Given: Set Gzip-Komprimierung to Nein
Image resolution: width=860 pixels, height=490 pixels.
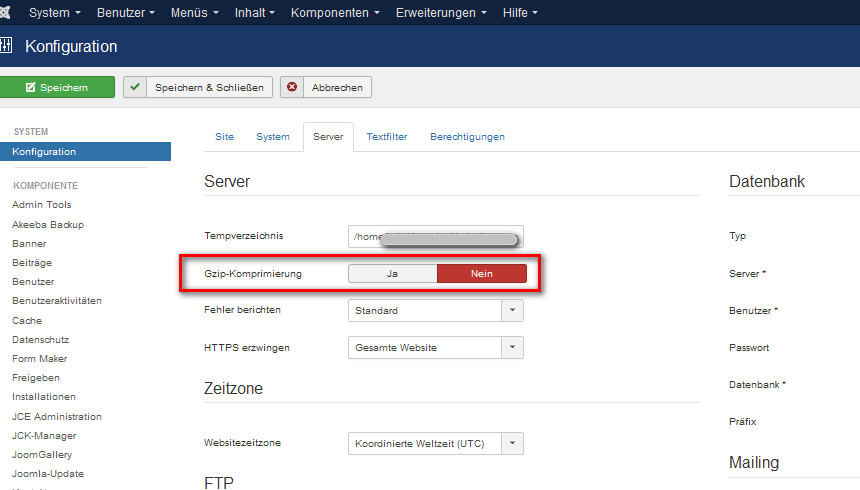Looking at the screenshot, I should (482, 273).
